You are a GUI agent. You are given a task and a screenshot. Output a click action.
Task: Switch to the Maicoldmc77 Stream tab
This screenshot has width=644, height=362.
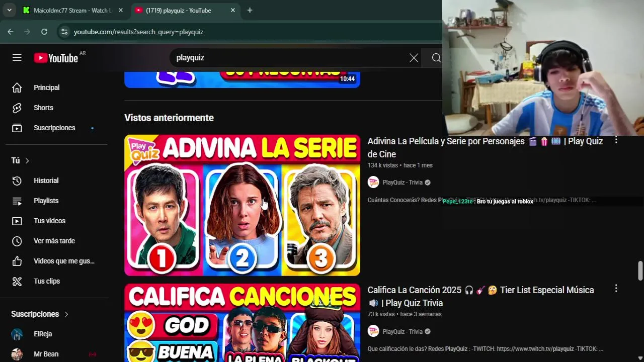[73, 10]
